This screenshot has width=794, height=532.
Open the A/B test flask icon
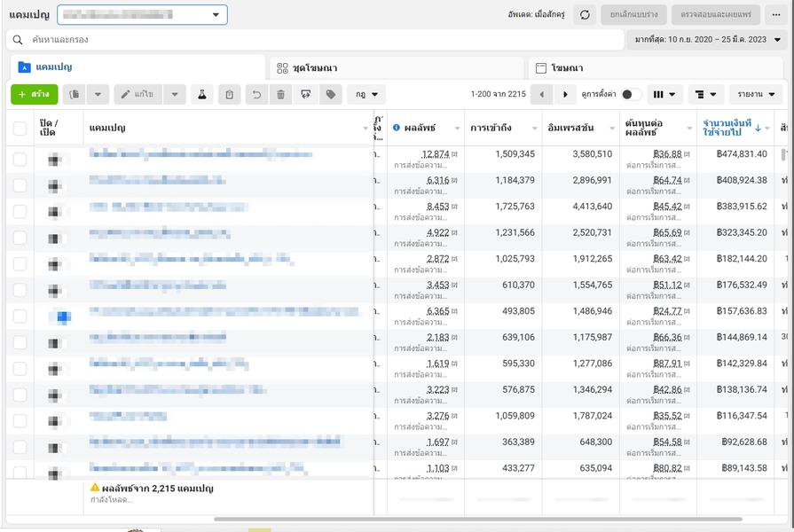click(201, 94)
